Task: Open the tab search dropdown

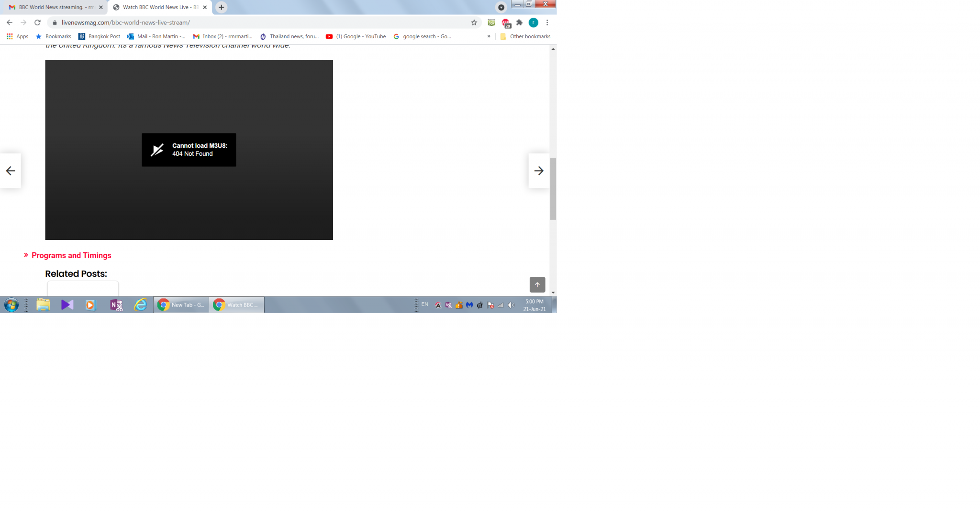Action: (501, 7)
